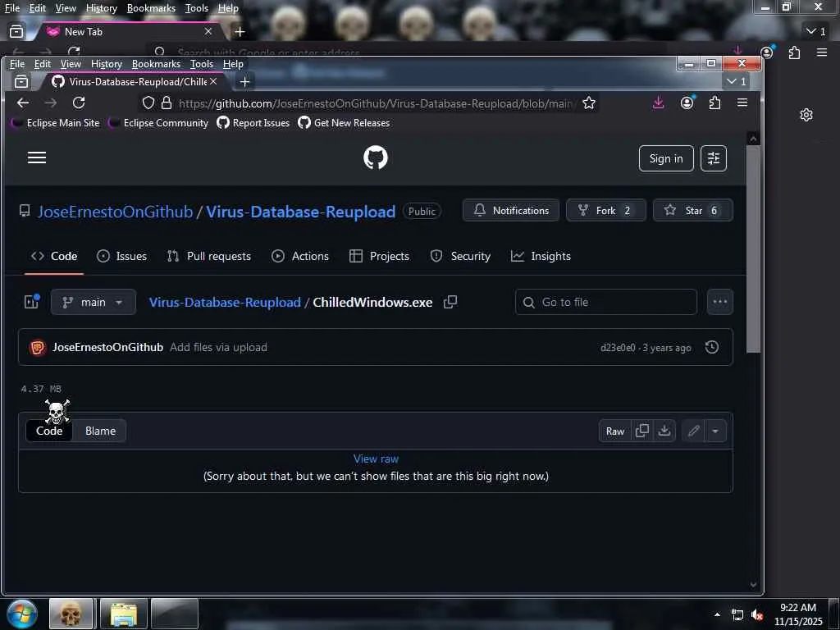Switch to Pull requests tab
Image resolution: width=840 pixels, height=630 pixels.
pyautogui.click(x=209, y=256)
